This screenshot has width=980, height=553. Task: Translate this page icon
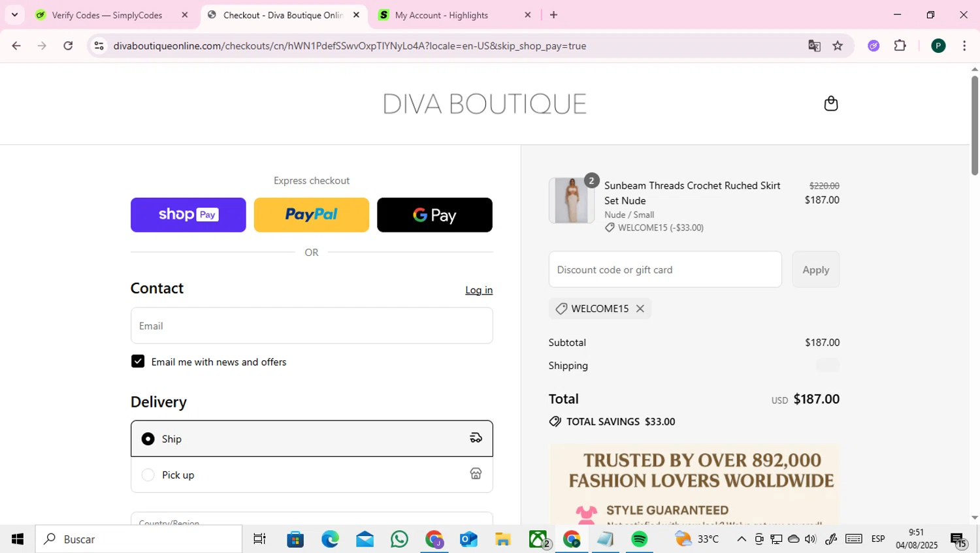point(814,46)
